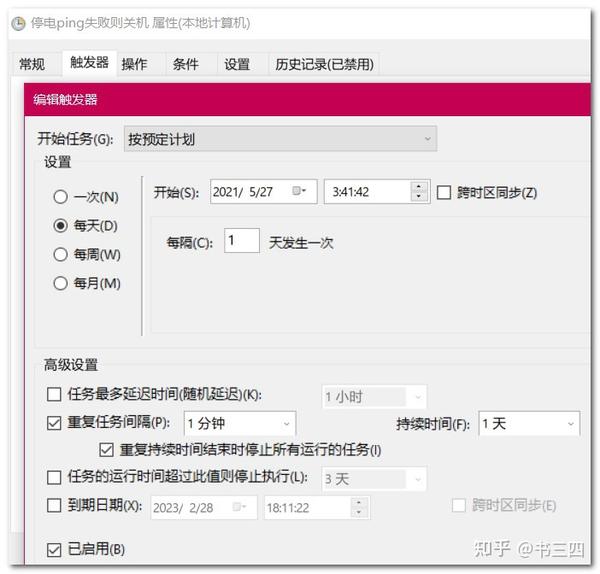The width and height of the screenshot is (600, 574).
Task: Switch to the 条件 tab
Action: pos(186,64)
